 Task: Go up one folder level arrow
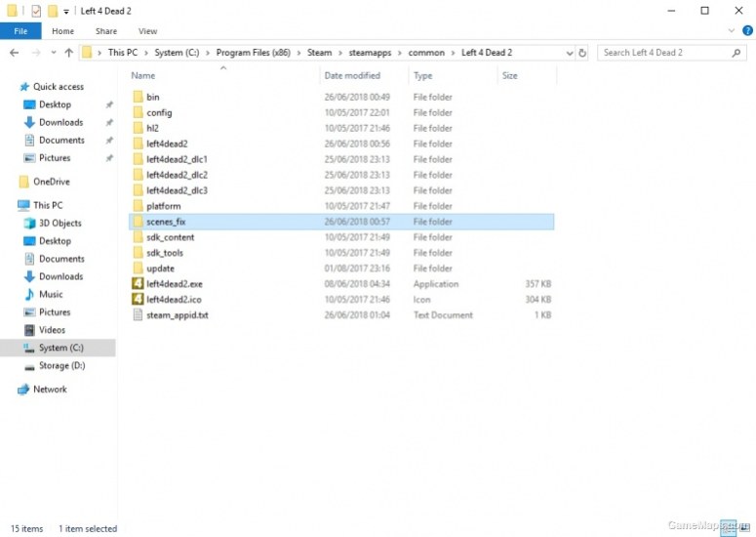coord(69,53)
